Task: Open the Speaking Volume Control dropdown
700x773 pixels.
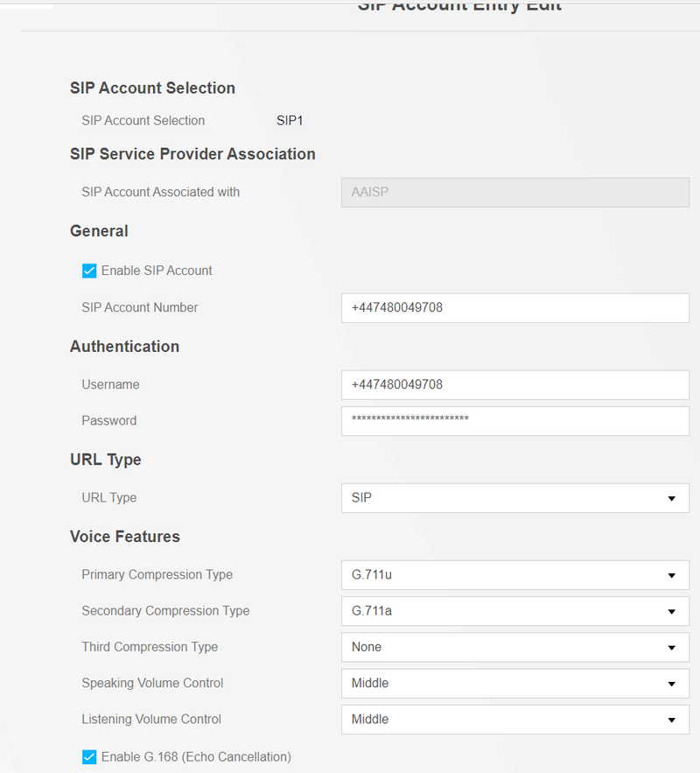Action: click(x=514, y=683)
